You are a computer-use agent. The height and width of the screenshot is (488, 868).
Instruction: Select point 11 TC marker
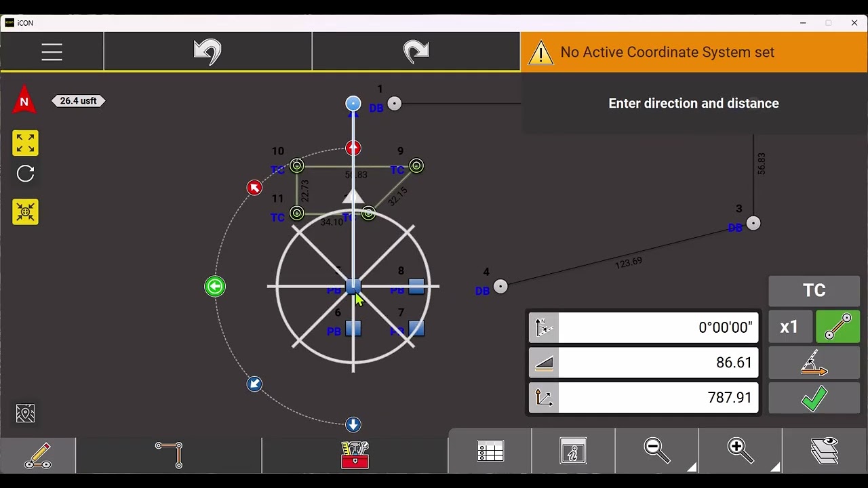coord(297,213)
